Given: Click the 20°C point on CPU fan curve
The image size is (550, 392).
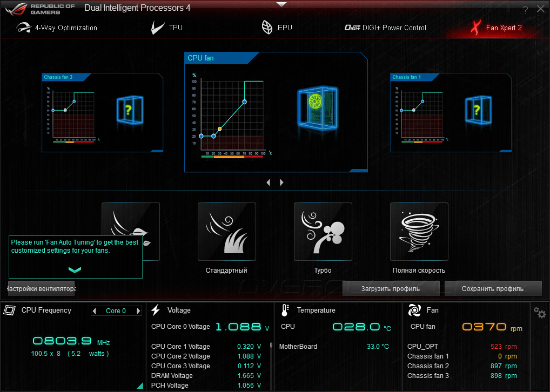Looking at the screenshot, I should pyautogui.click(x=213, y=136).
